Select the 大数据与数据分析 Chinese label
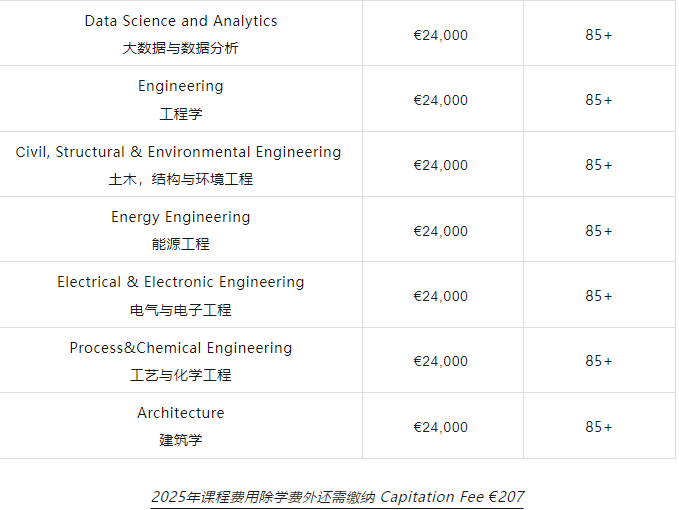This screenshot has height=510, width=679. coord(181,48)
